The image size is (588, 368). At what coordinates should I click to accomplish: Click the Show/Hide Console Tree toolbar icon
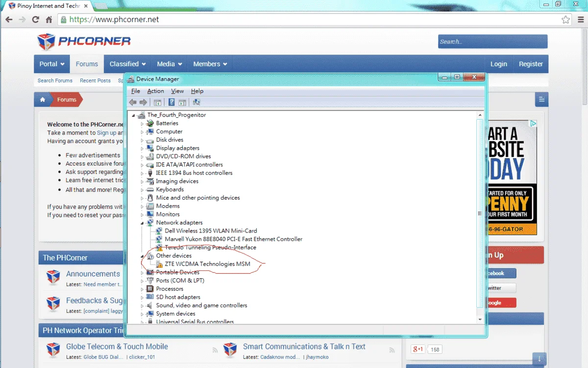click(157, 102)
